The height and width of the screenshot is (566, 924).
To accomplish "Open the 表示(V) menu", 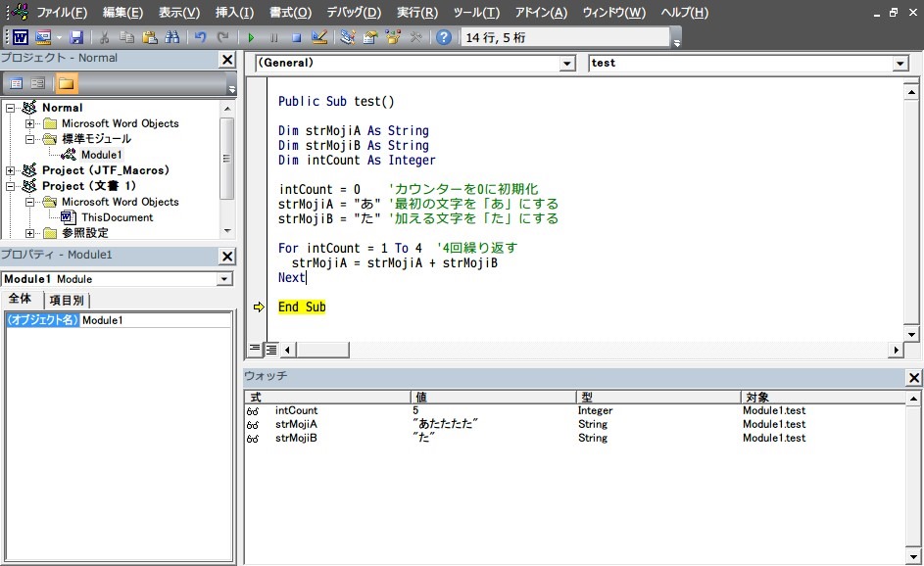I will tap(179, 13).
